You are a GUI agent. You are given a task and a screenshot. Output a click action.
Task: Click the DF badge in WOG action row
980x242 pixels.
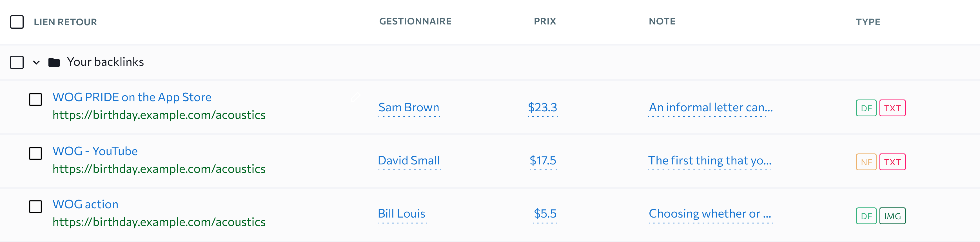[x=866, y=216]
